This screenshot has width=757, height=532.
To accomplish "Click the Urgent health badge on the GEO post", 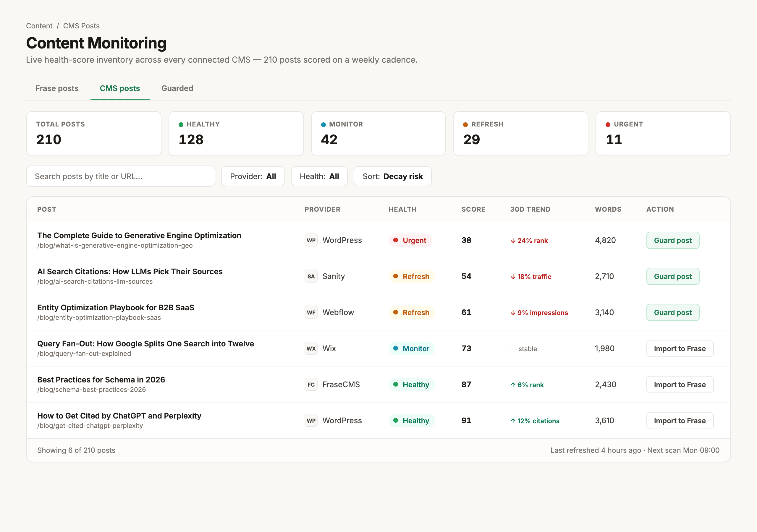I will click(410, 240).
